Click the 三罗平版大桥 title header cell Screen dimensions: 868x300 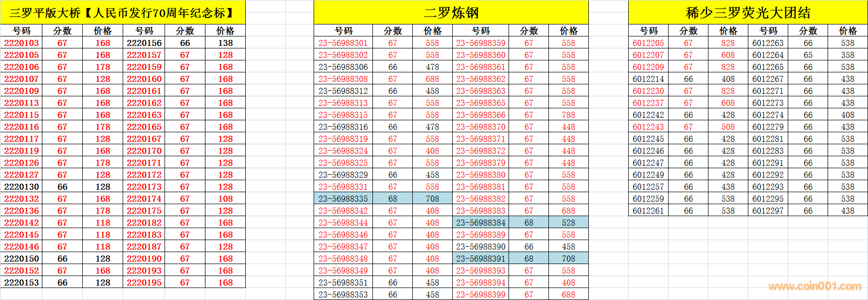(x=123, y=12)
